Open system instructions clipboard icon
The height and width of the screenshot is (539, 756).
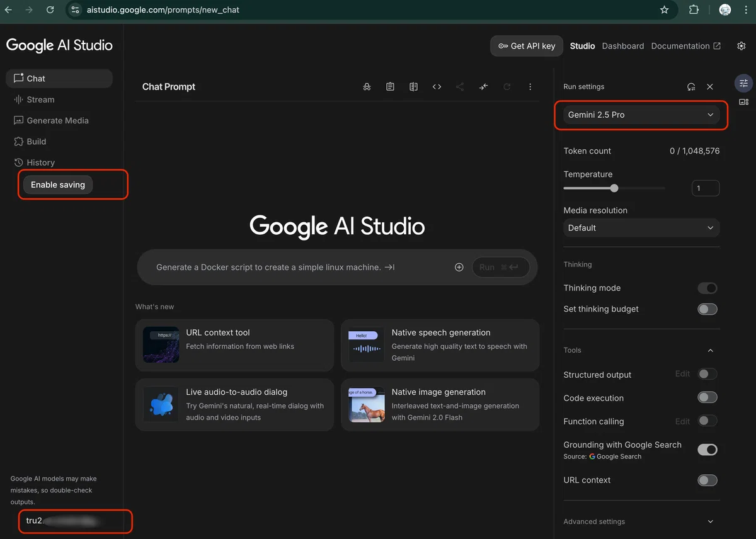390,87
